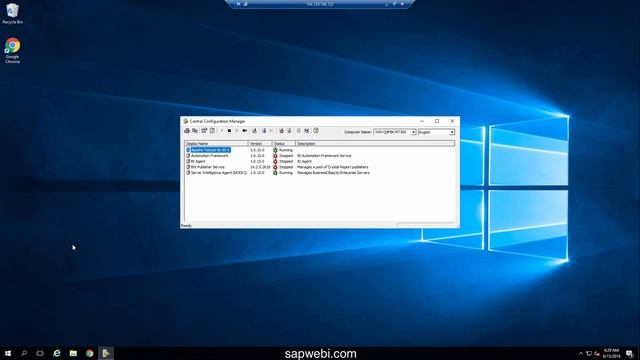640x360 pixels.
Task: Minimize the Central Configuration Manager window
Action: (x=422, y=121)
